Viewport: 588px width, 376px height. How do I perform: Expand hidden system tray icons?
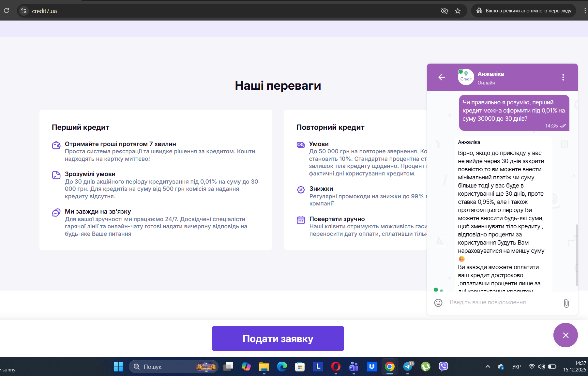point(488,367)
